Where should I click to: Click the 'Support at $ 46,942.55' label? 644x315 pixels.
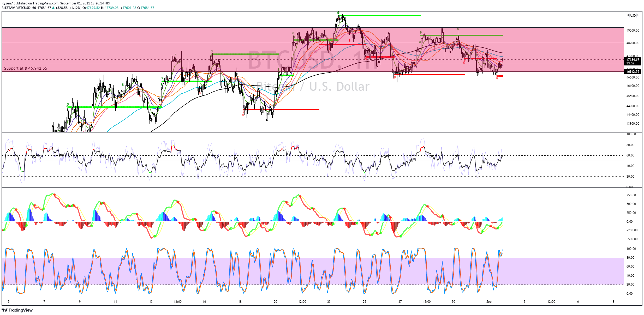point(26,68)
